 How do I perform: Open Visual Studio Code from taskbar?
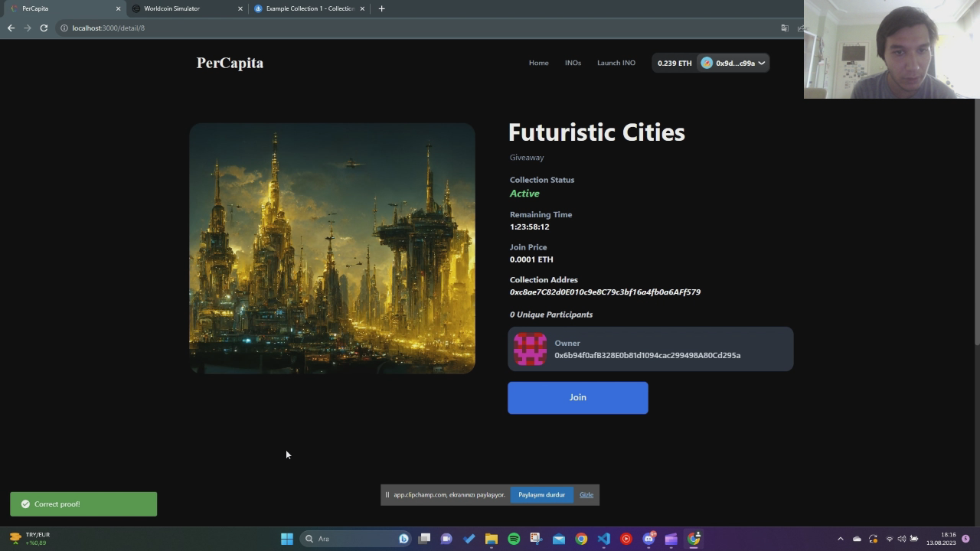point(603,539)
